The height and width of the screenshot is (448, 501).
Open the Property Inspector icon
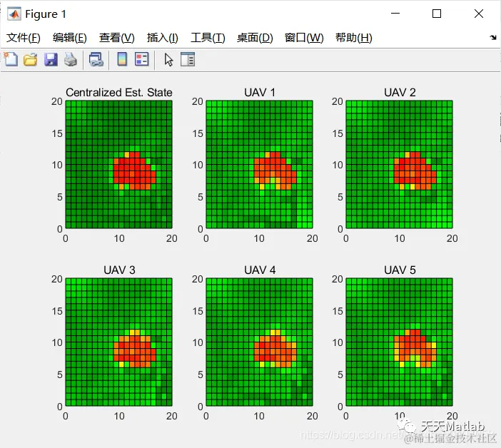tap(188, 59)
